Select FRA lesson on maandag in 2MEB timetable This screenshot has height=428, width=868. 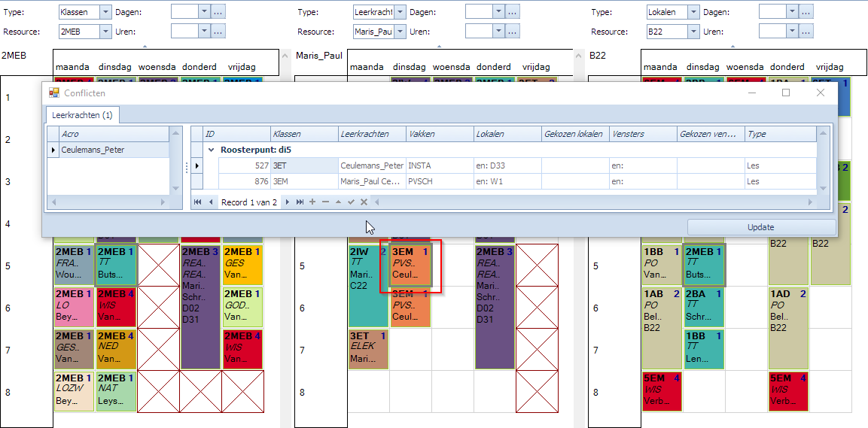[x=75, y=266]
